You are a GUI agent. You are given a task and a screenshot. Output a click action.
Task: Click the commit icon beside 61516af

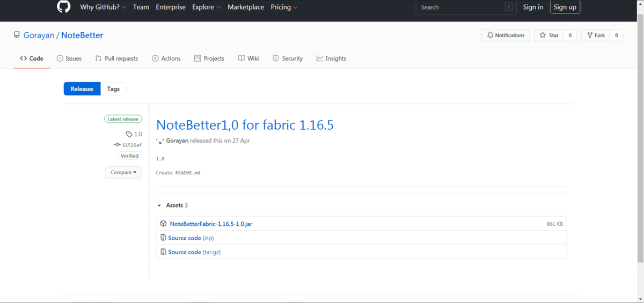[117, 145]
